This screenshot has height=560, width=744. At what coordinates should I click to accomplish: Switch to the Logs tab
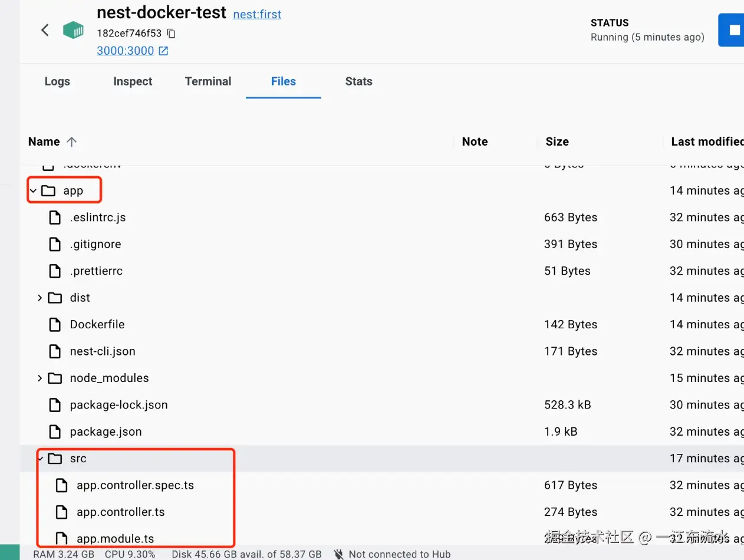[57, 82]
